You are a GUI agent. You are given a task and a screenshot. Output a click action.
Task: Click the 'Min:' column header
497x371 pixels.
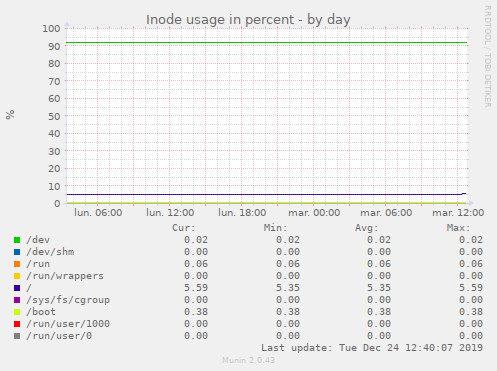275,228
